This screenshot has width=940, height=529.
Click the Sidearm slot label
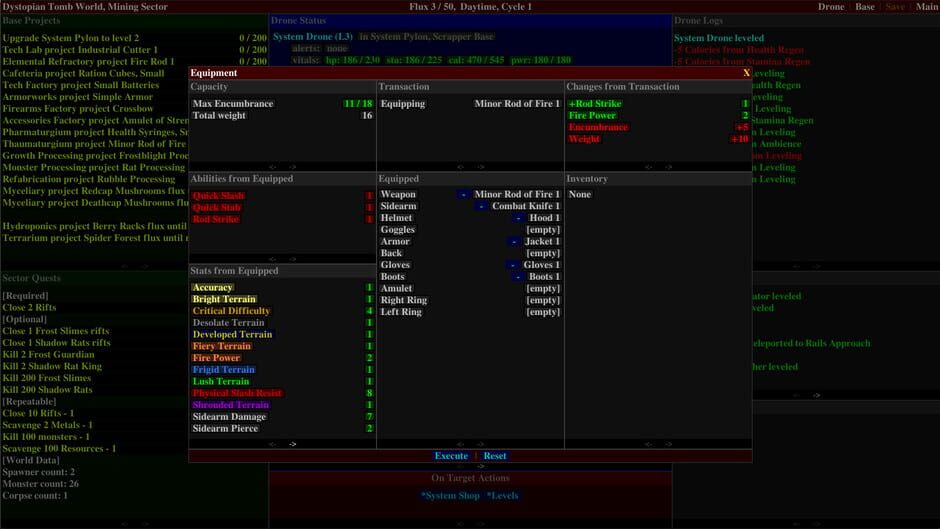point(398,206)
